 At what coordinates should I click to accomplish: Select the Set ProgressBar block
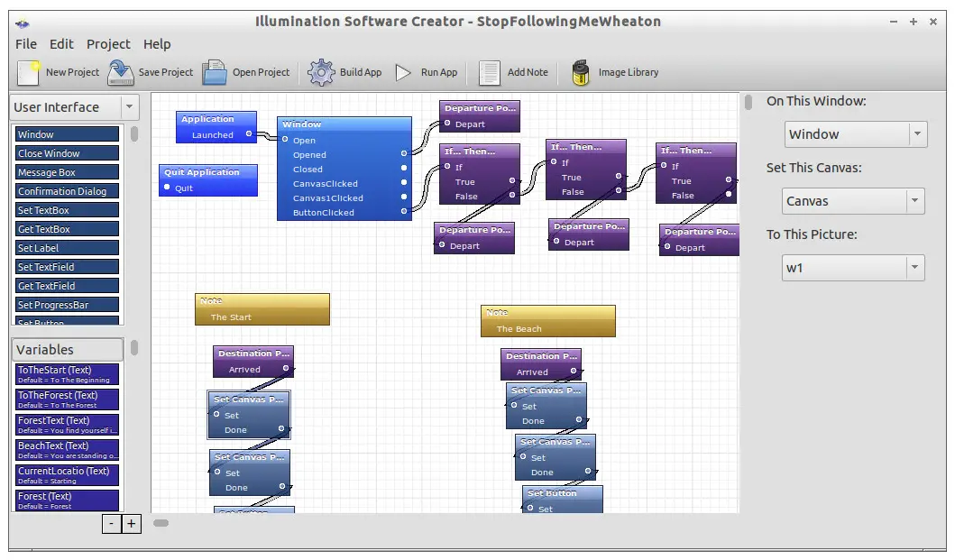[x=67, y=304]
